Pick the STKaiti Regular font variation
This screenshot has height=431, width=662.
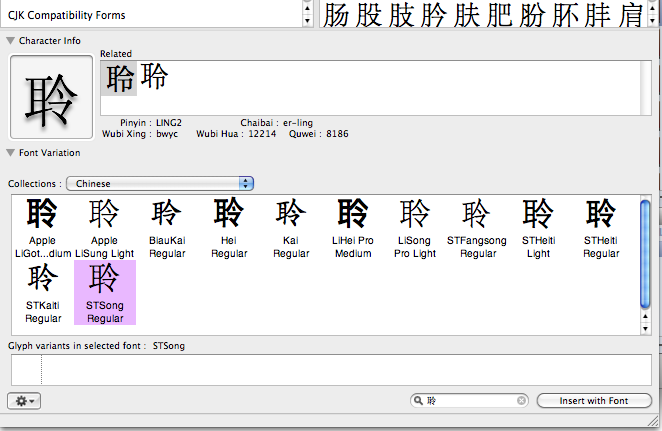click(x=42, y=292)
